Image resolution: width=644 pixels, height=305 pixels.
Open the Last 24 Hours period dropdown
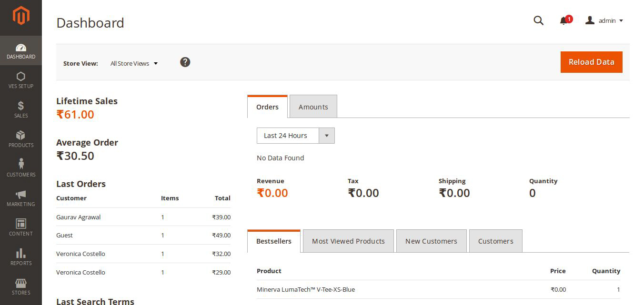coord(295,136)
